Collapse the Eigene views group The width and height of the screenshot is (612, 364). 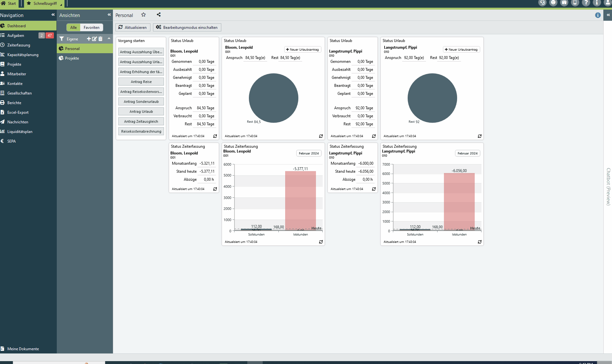[109, 39]
